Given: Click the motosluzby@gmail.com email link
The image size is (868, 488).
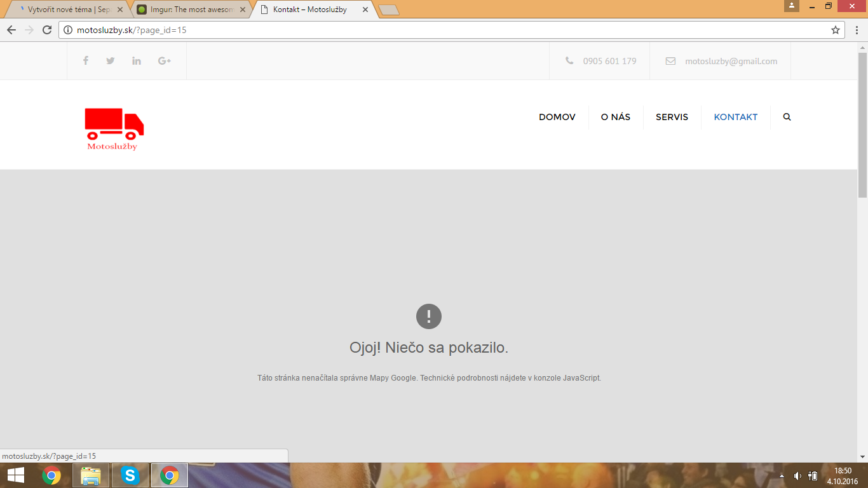Looking at the screenshot, I should [731, 61].
